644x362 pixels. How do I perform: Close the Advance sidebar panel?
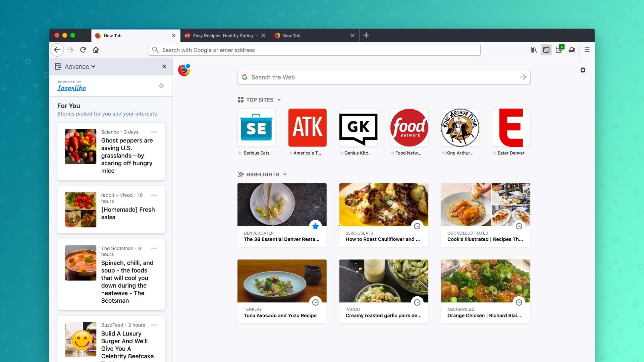coord(164,67)
